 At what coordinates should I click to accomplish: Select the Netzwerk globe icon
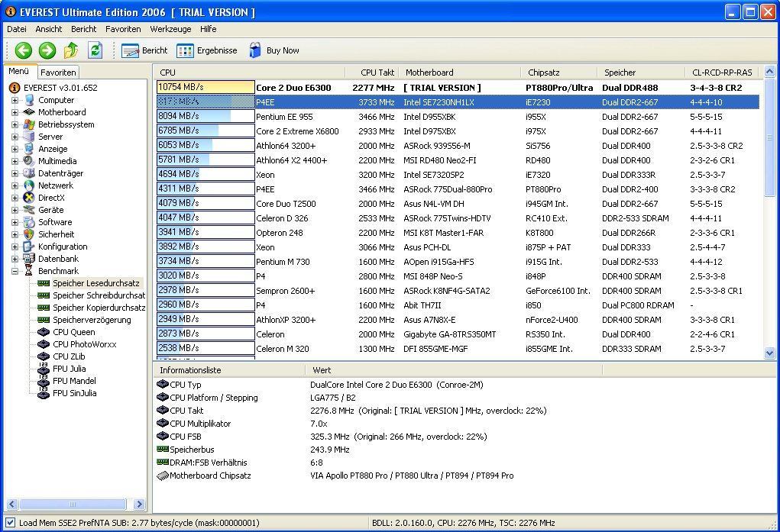point(29,185)
